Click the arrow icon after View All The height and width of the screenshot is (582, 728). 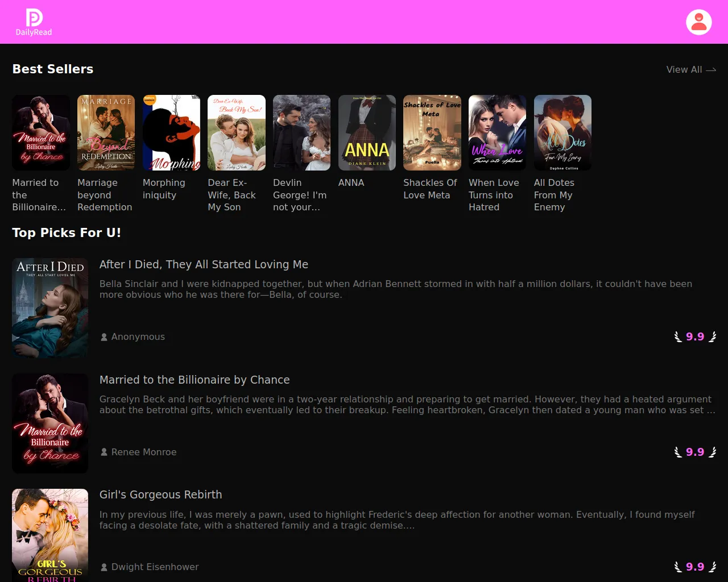pos(711,69)
